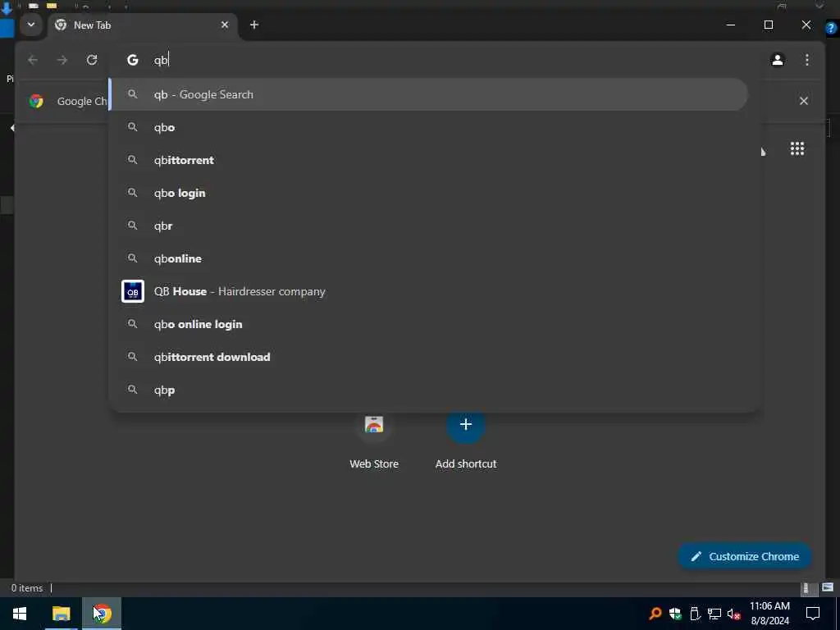The height and width of the screenshot is (630, 840).
Task: Open File Explorer from the taskbar
Action: [x=61, y=614]
